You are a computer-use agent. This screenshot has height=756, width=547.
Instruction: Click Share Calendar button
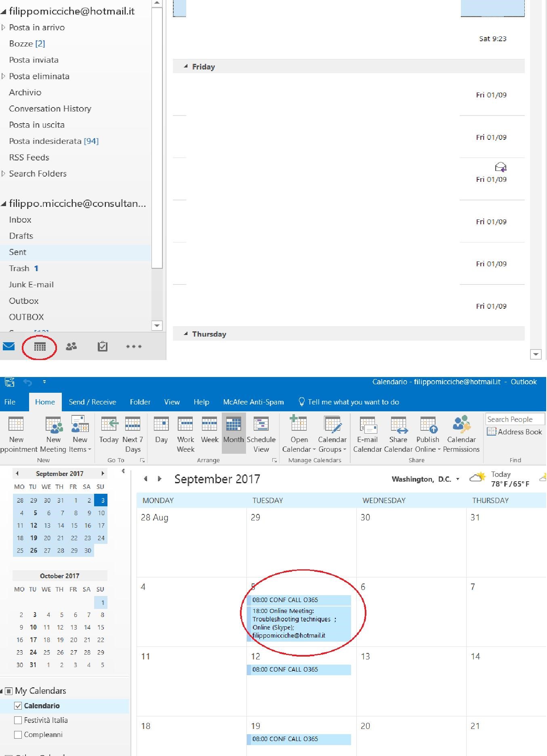pyautogui.click(x=398, y=434)
